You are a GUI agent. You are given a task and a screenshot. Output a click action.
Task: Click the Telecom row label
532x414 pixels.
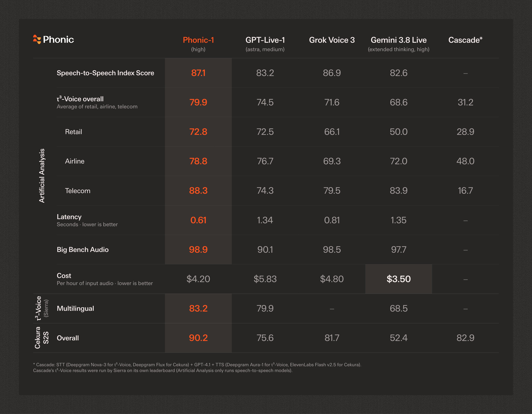pos(77,191)
